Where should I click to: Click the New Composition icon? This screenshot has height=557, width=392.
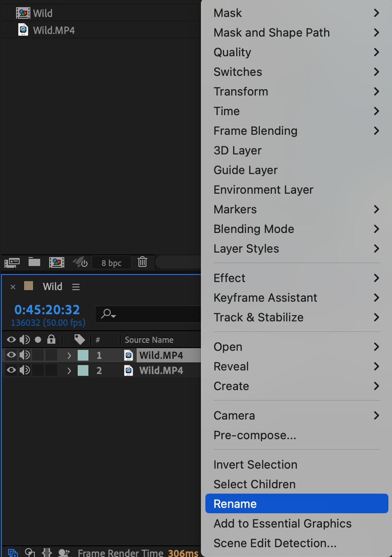pos(57,262)
